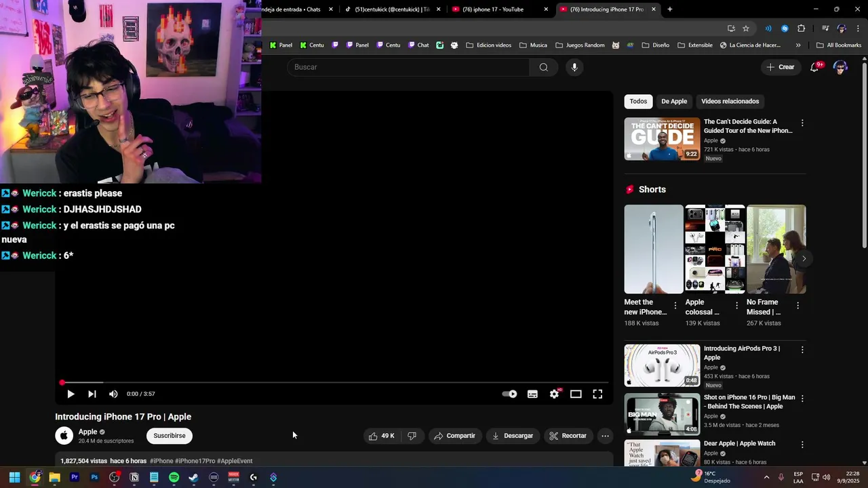Select the Videos relacionados filter chip
This screenshot has height=488, width=868.
pyautogui.click(x=730, y=101)
